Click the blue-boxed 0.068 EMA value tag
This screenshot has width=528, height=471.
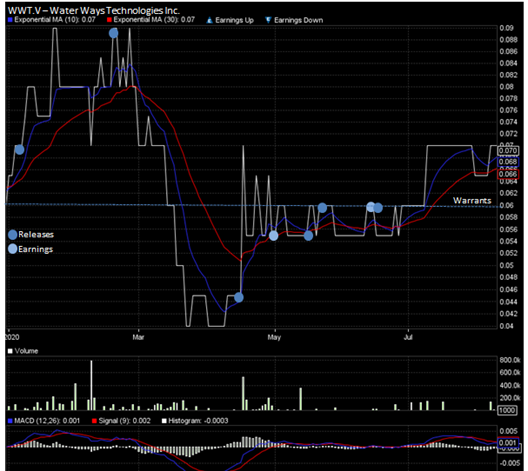click(x=508, y=162)
